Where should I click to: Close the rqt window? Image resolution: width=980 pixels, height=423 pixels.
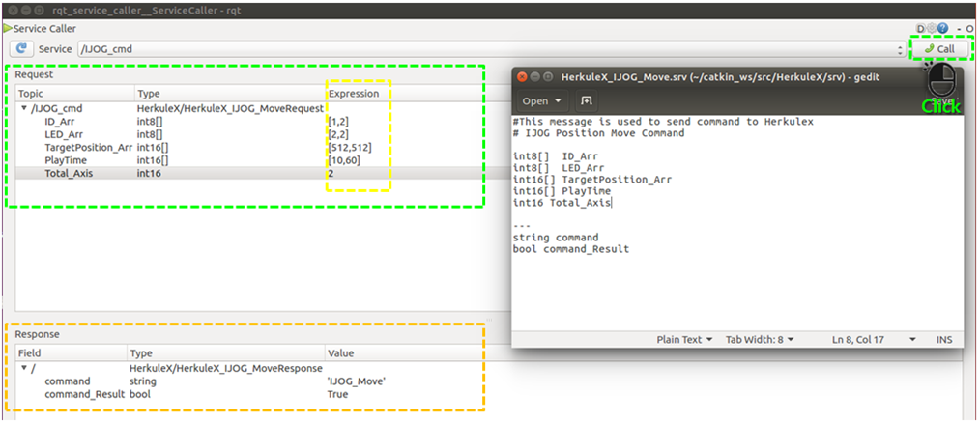(12, 10)
